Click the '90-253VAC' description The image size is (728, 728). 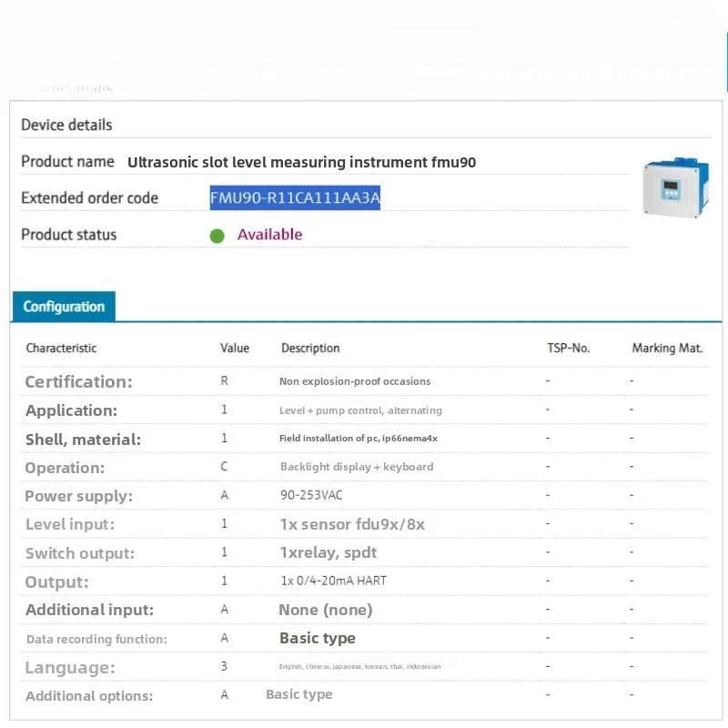[x=311, y=495]
